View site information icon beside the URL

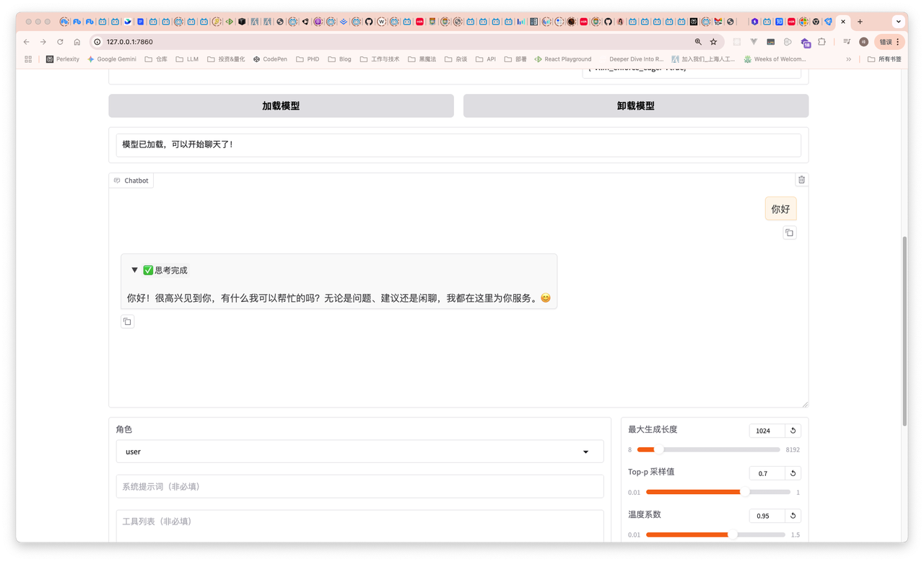click(97, 42)
